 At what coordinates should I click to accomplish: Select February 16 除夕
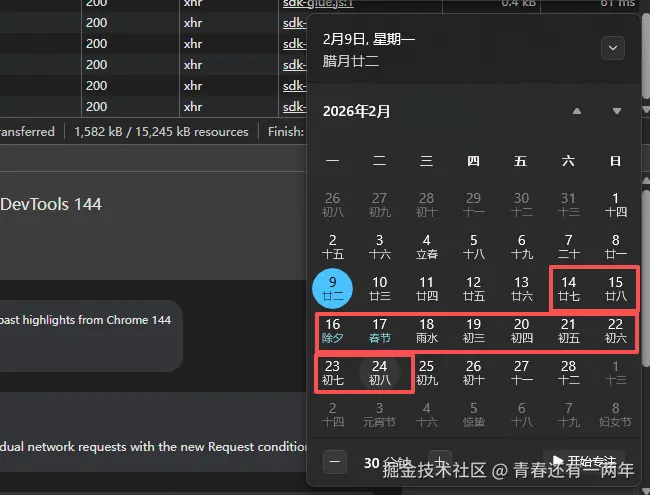332,330
